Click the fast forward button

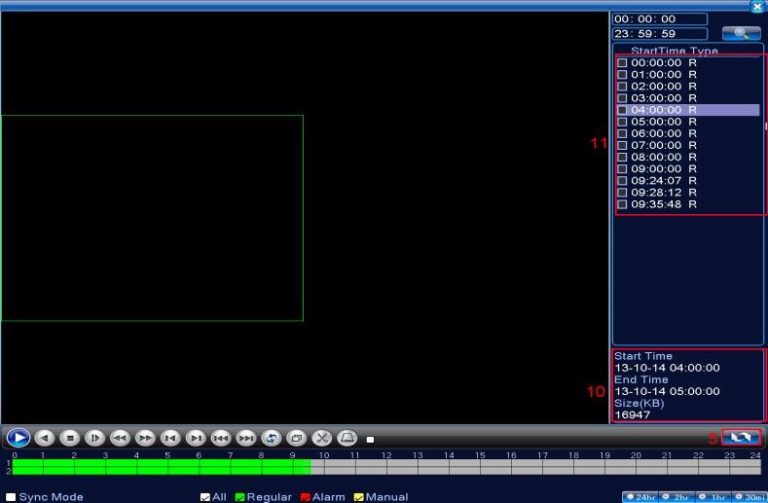[145, 438]
